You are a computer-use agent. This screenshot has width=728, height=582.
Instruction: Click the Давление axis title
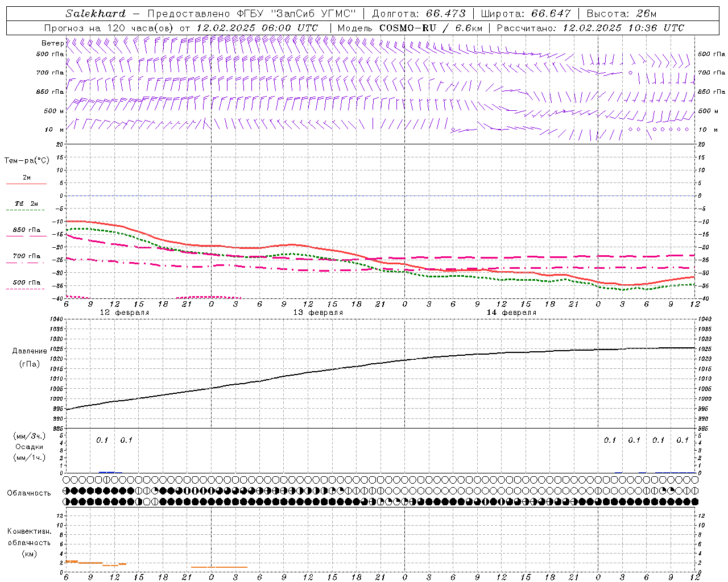pyautogui.click(x=30, y=351)
